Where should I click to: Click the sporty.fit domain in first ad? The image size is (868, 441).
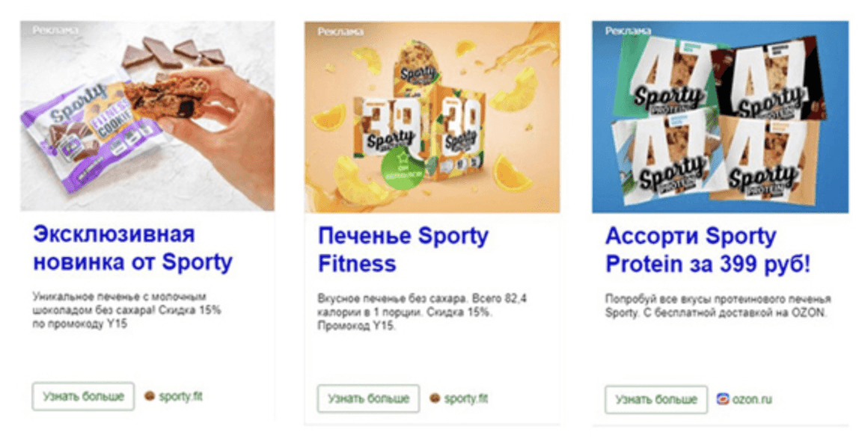pos(180,397)
